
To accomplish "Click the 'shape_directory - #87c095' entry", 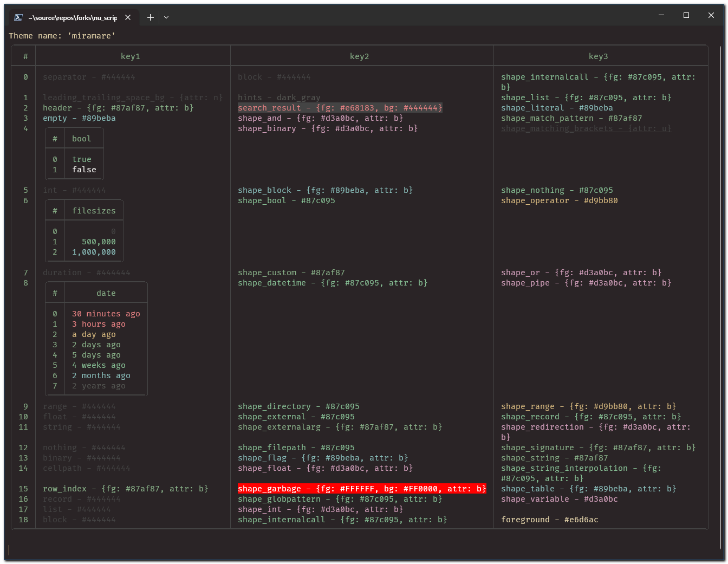I will [x=298, y=406].
